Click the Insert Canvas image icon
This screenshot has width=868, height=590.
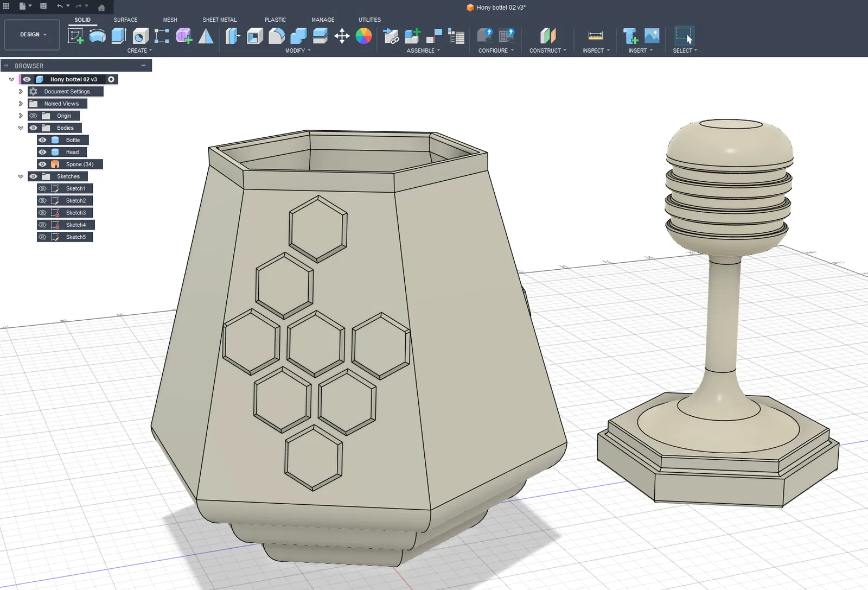click(x=652, y=36)
